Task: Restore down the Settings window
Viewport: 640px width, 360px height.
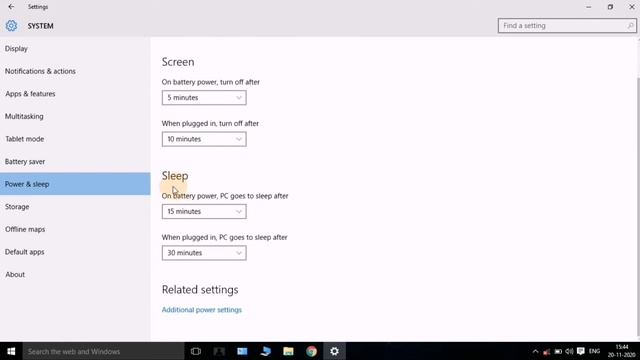Action: 610,7
